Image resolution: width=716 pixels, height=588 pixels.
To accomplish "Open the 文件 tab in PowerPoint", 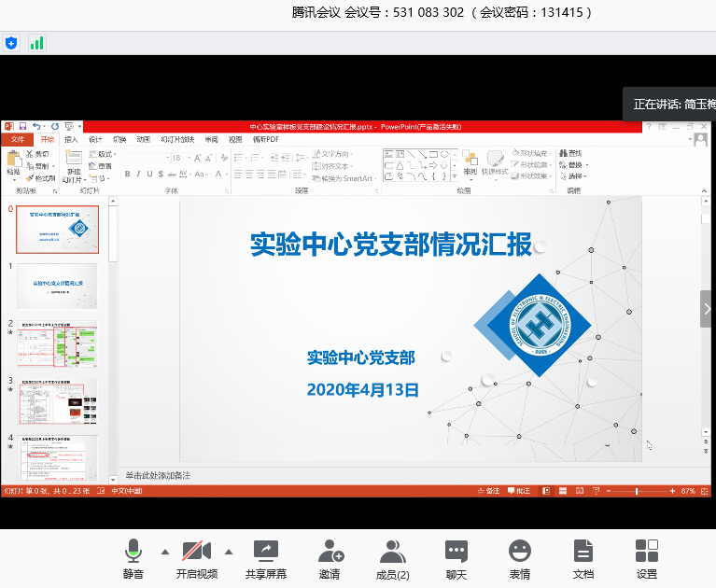I will coord(17,139).
